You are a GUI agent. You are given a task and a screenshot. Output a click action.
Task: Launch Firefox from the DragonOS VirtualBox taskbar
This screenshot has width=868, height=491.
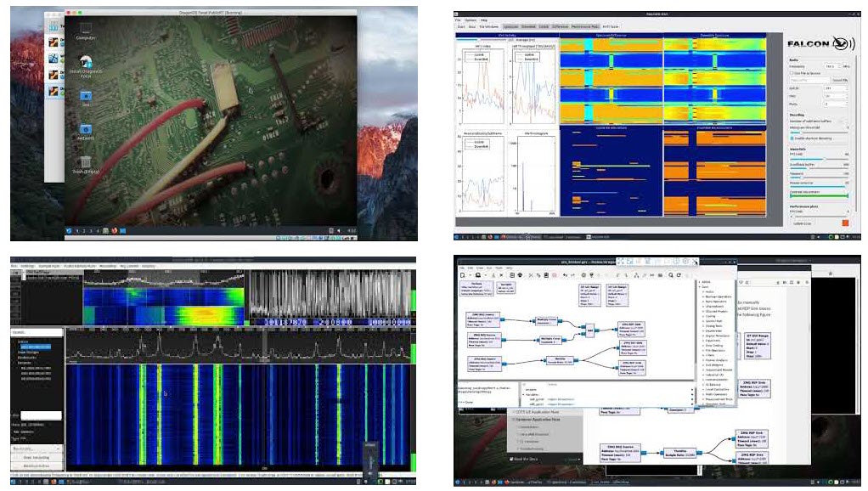(x=114, y=231)
